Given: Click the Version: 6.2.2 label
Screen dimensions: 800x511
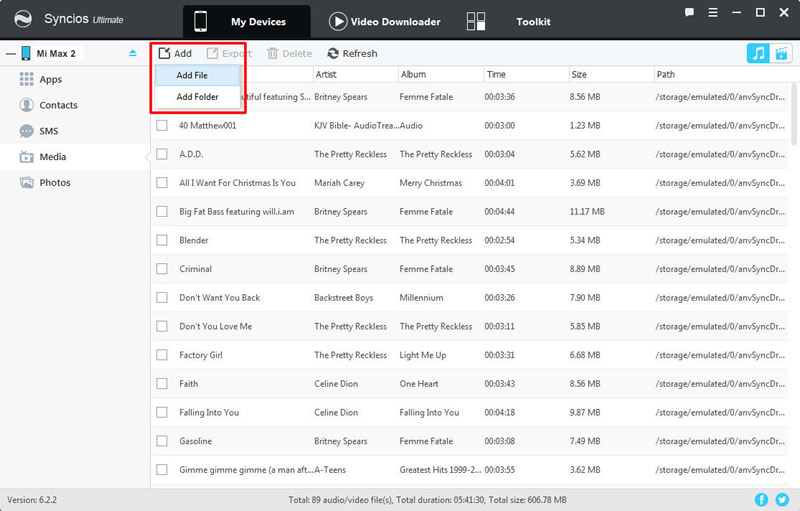Looking at the screenshot, I should [x=32, y=500].
